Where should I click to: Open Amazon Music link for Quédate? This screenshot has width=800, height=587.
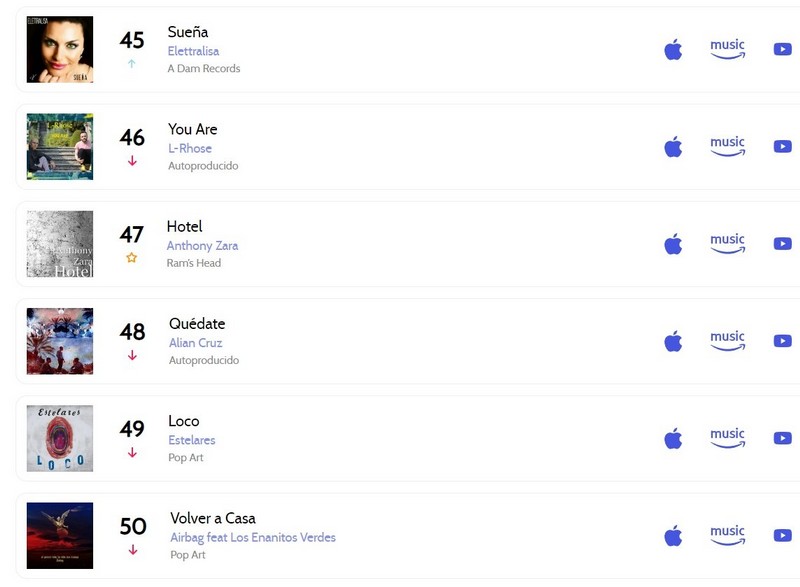[x=728, y=341]
